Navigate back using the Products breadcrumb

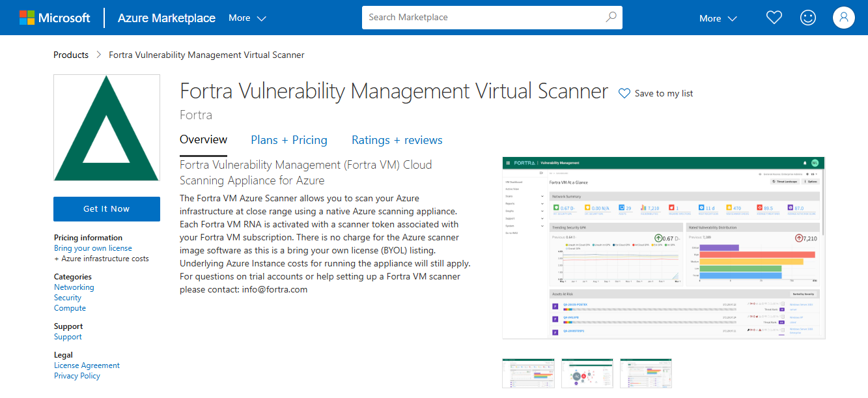[x=71, y=55]
